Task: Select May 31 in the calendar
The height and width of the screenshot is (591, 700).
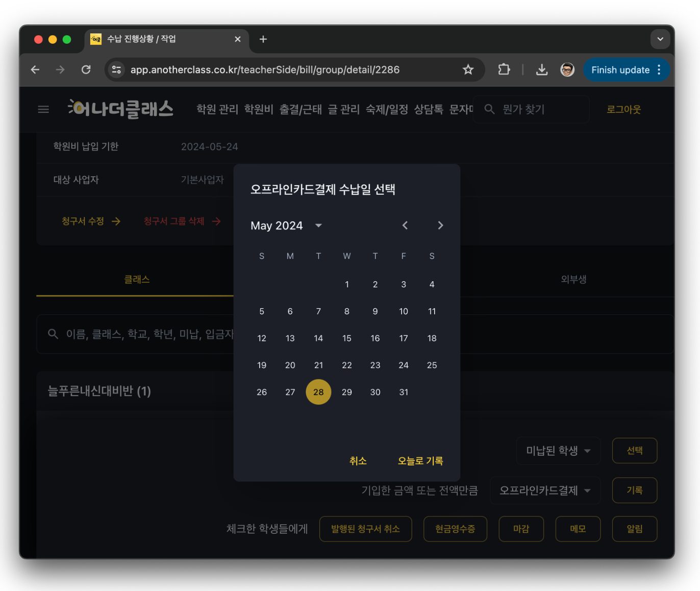Action: click(x=404, y=392)
